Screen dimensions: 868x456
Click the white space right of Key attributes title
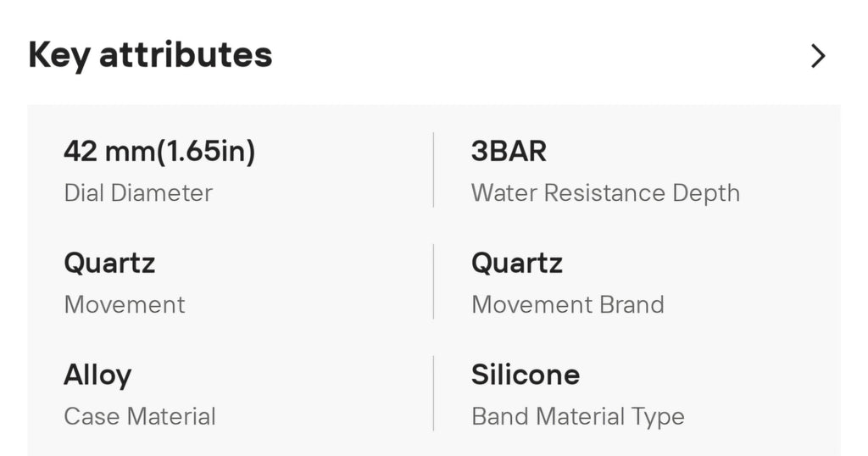point(526,55)
